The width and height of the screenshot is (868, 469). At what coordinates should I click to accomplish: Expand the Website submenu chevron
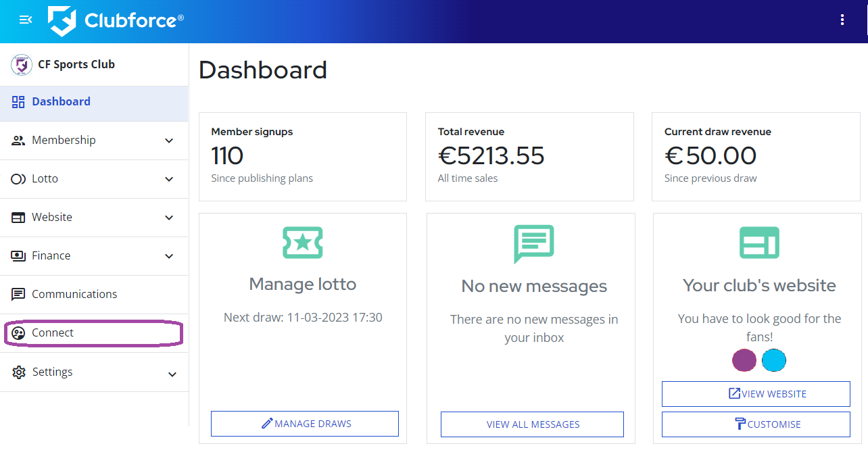(x=169, y=218)
